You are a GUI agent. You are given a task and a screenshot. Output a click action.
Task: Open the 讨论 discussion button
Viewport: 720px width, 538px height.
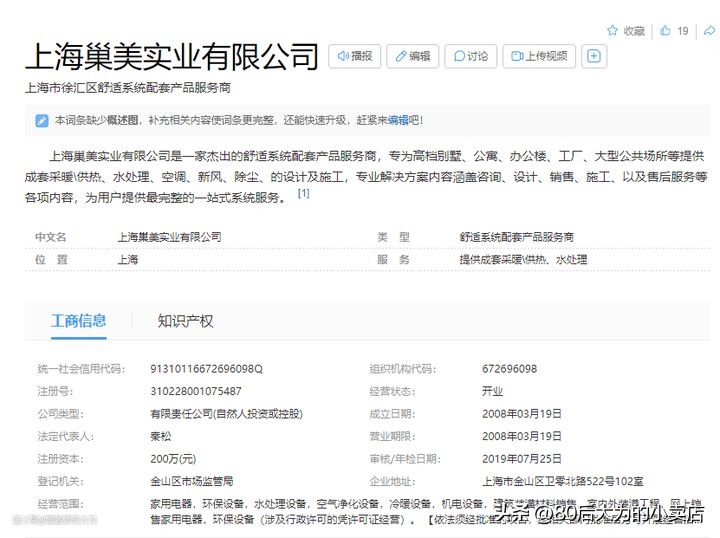tap(471, 56)
